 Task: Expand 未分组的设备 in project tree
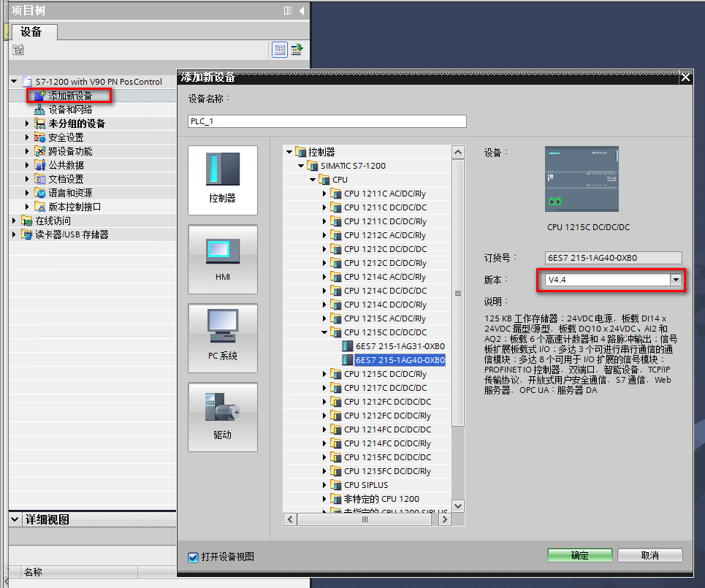click(x=27, y=123)
